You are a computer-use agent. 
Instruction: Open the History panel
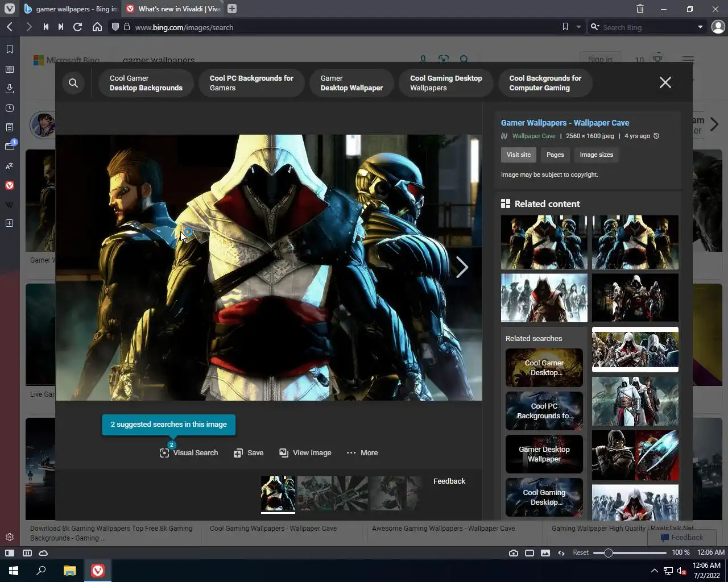10,108
